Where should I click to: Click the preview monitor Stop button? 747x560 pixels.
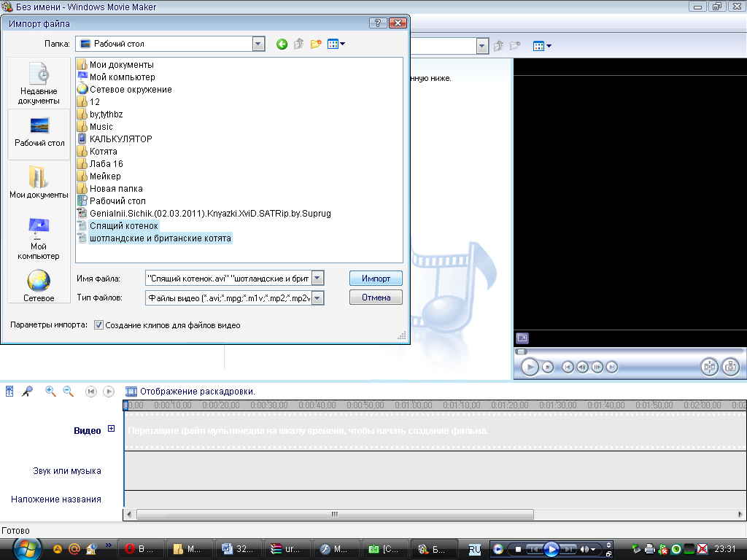click(x=548, y=367)
